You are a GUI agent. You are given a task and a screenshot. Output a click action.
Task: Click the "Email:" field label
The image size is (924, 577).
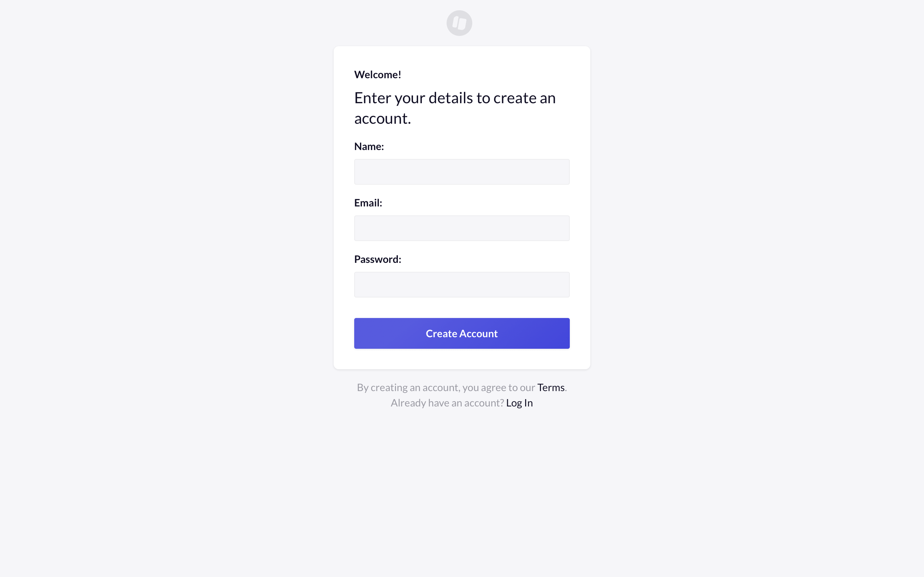click(368, 203)
